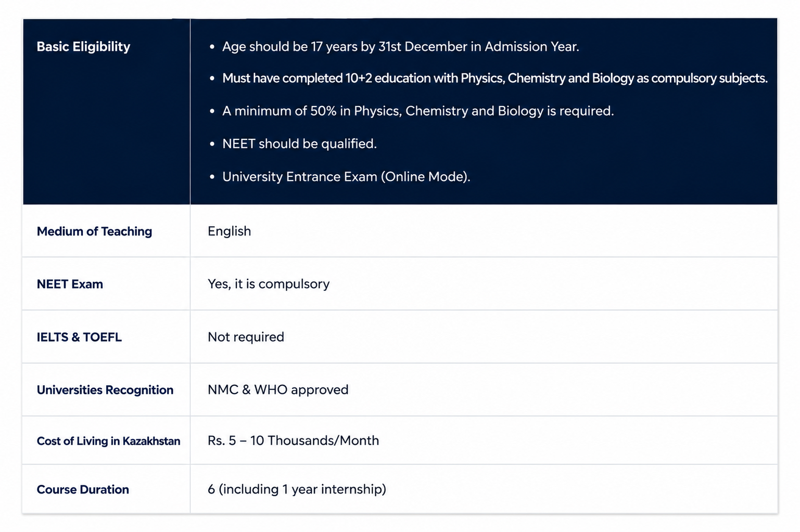The height and width of the screenshot is (532, 800).
Task: Select the IELTS & TOEFL label
Action: pyautogui.click(x=79, y=337)
